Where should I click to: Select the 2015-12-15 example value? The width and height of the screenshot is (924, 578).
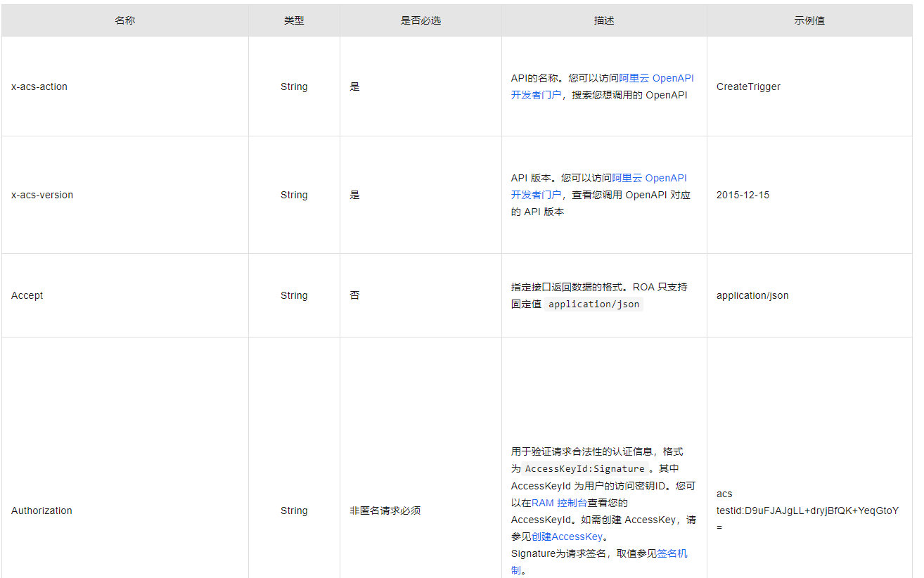tap(743, 195)
